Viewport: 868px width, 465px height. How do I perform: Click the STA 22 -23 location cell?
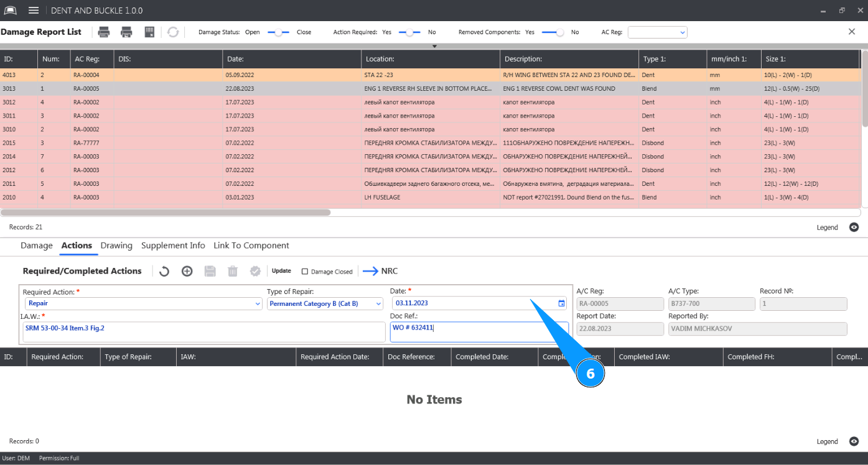[431, 75]
